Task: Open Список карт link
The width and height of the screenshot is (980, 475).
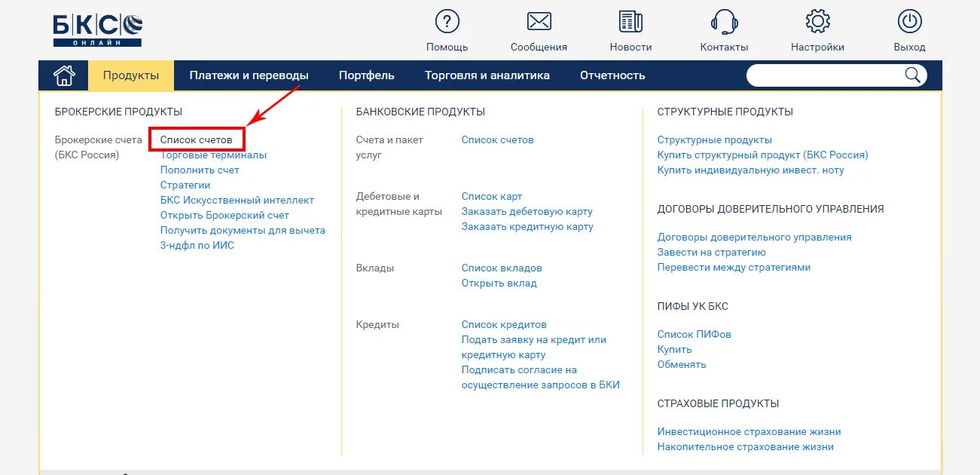Action: point(492,196)
